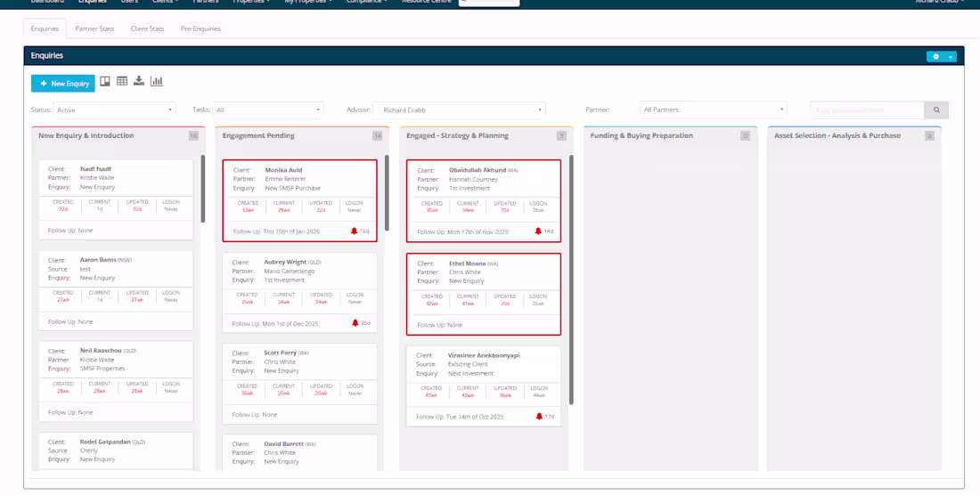
Task: Open the Obaidullah Akhund client card
Action: coord(484,200)
